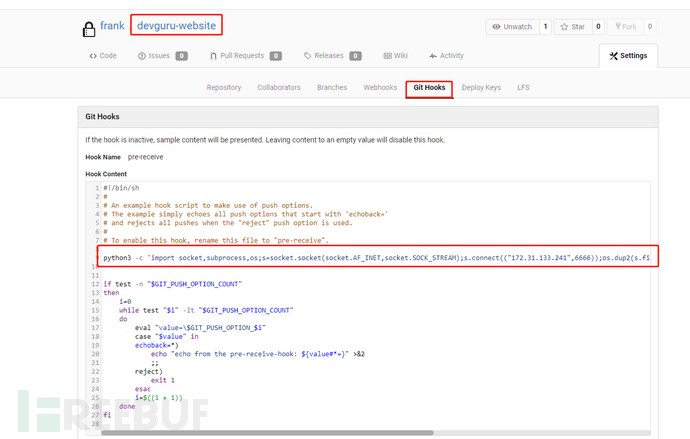The image size is (690, 439).
Task: Select the Webhooks tab
Action: pos(380,88)
